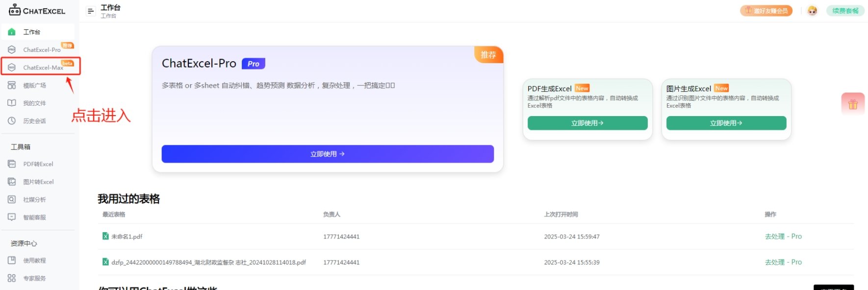The width and height of the screenshot is (868, 290).
Task: Click the blue 立即使用 ChatExcel-Pro button
Action: [x=327, y=154]
